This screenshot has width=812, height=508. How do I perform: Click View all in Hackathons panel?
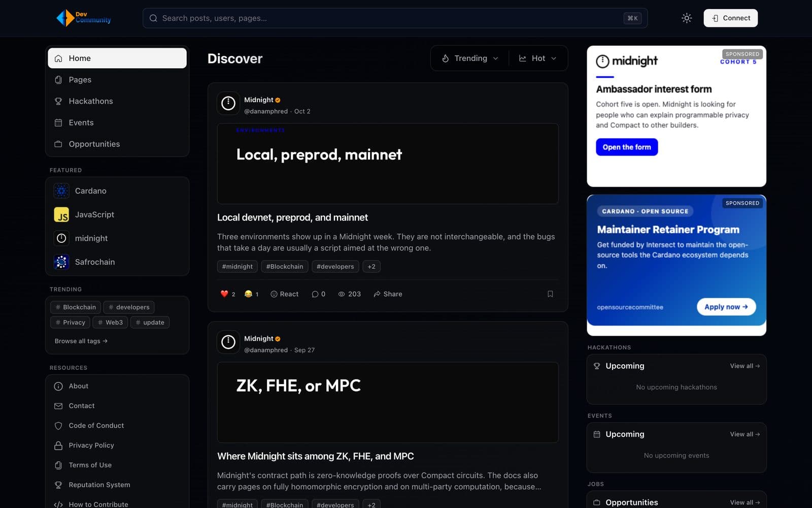click(x=745, y=366)
